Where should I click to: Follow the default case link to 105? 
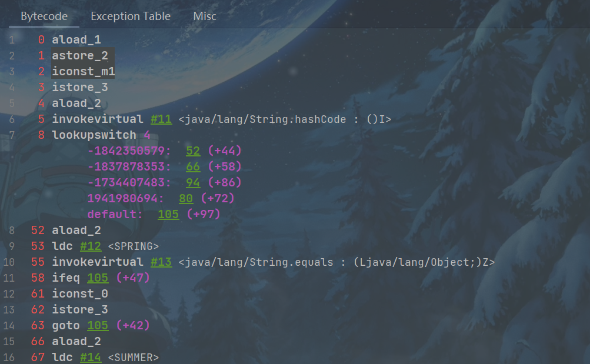click(x=168, y=215)
